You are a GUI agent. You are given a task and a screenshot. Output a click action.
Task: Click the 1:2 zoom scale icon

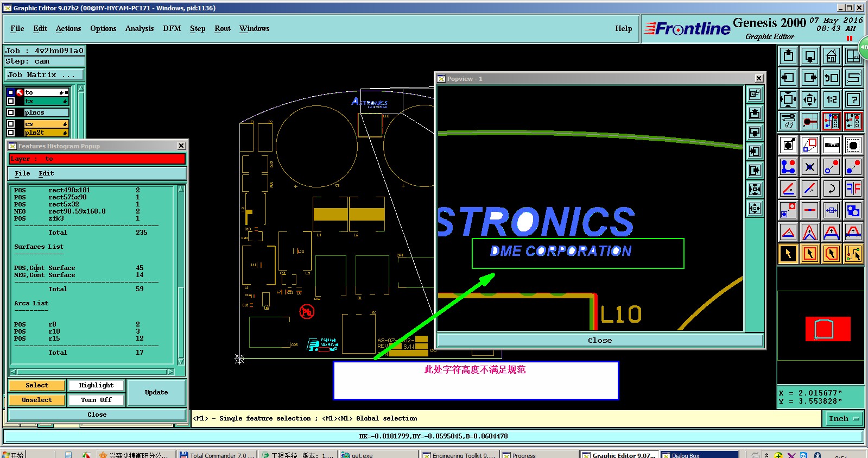point(832,99)
